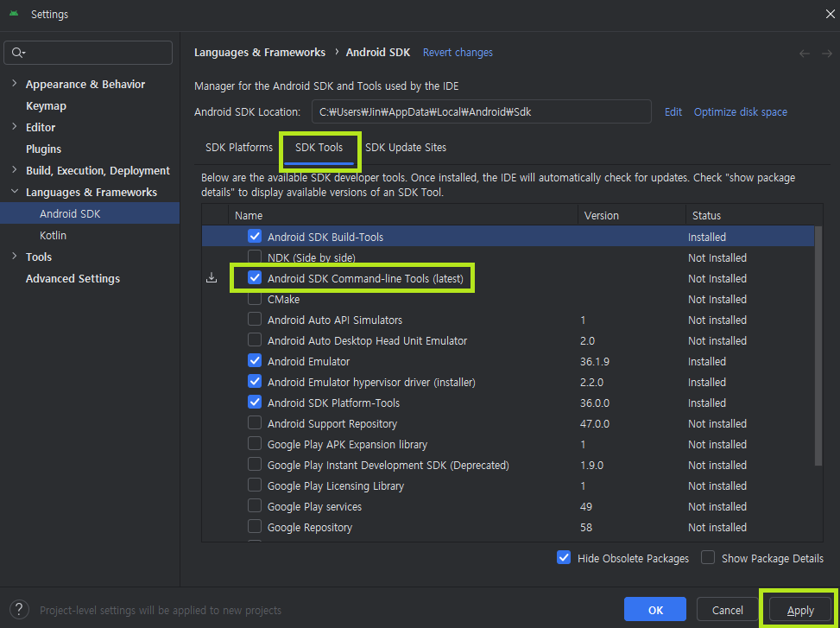Viewport: 840px width, 628px height.
Task: Click Installed status of Android Emulator row
Action: (x=707, y=361)
